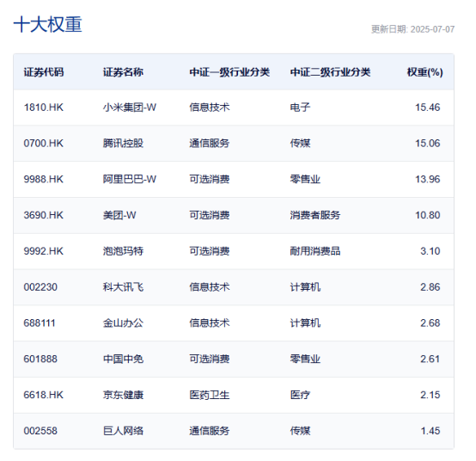Image resolution: width=476 pixels, height=461 pixels.
Task: Open the 京东健康 entry
Action: (x=123, y=395)
